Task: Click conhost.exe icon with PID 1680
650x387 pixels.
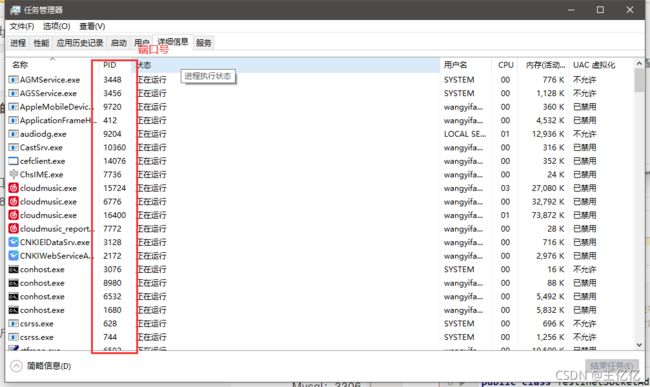Action: click(13, 310)
